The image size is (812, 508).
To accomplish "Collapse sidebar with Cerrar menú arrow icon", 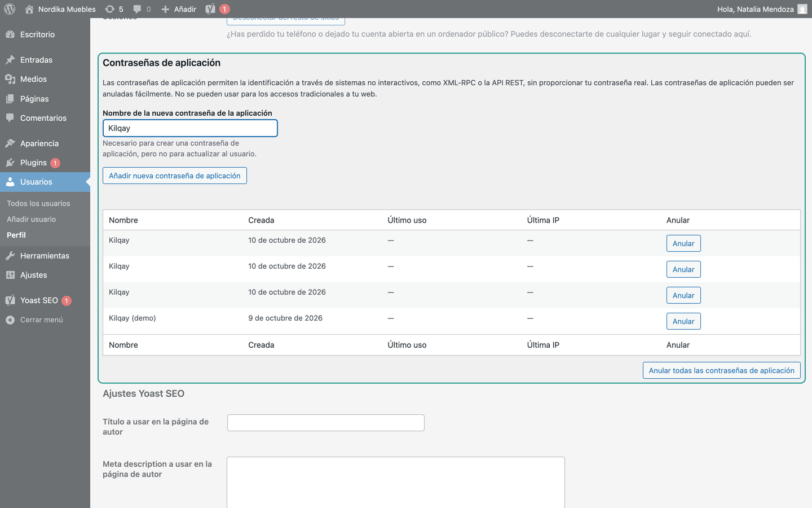I will (10, 319).
